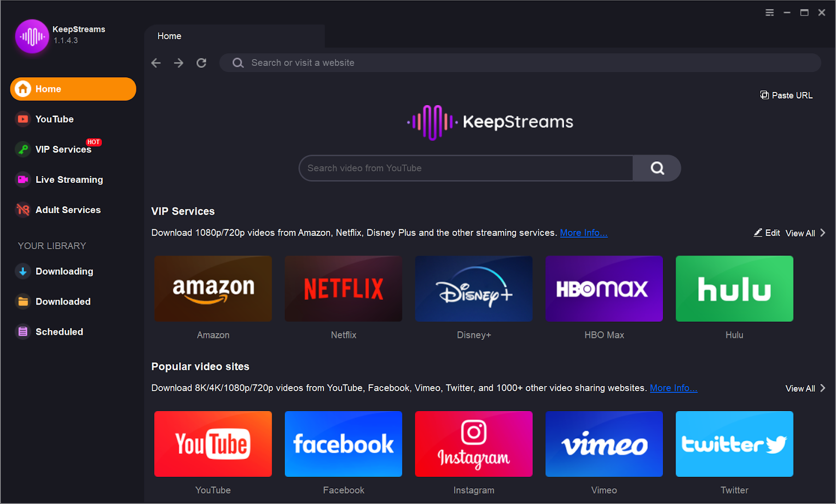Open the YouTube video site tile
The width and height of the screenshot is (836, 504).
pyautogui.click(x=213, y=444)
